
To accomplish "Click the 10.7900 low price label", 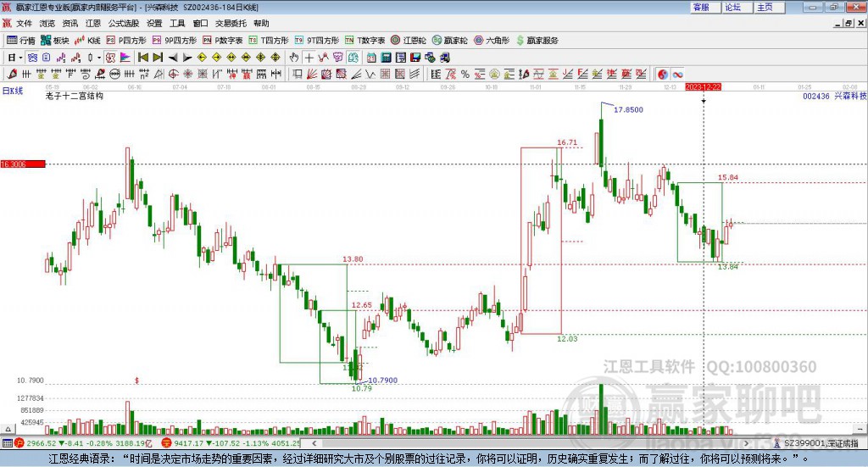I will (382, 381).
